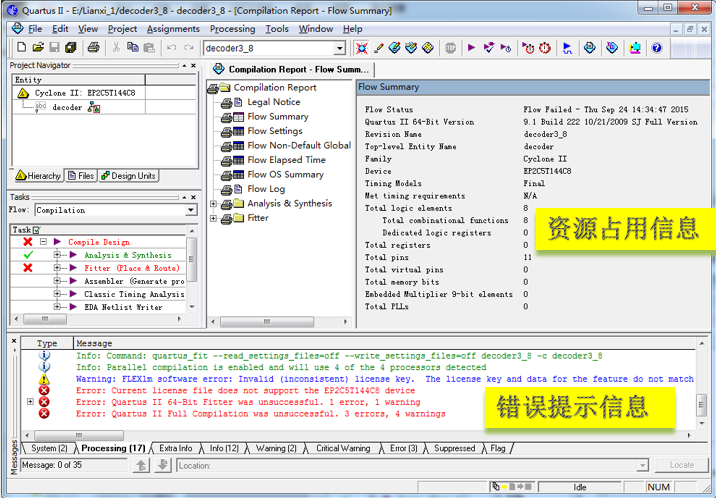The height and width of the screenshot is (498, 716).
Task: Select Flow Settings in report tree
Action: [x=275, y=131]
